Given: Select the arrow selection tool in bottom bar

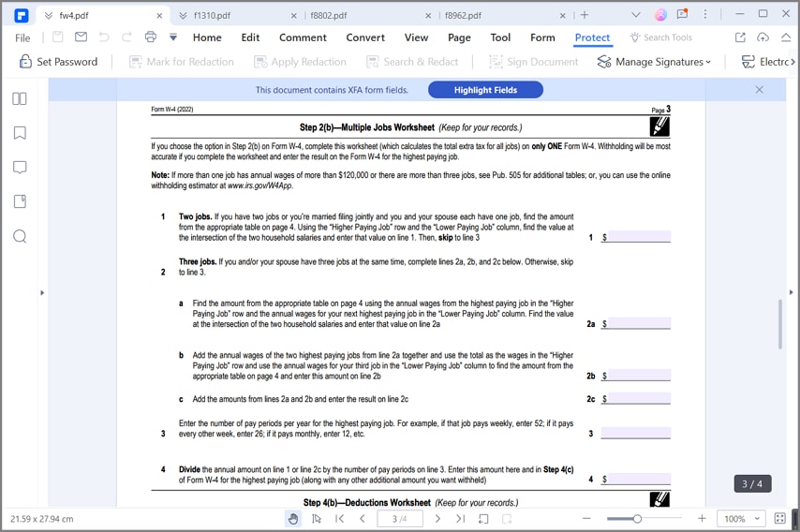Looking at the screenshot, I should pos(317,519).
